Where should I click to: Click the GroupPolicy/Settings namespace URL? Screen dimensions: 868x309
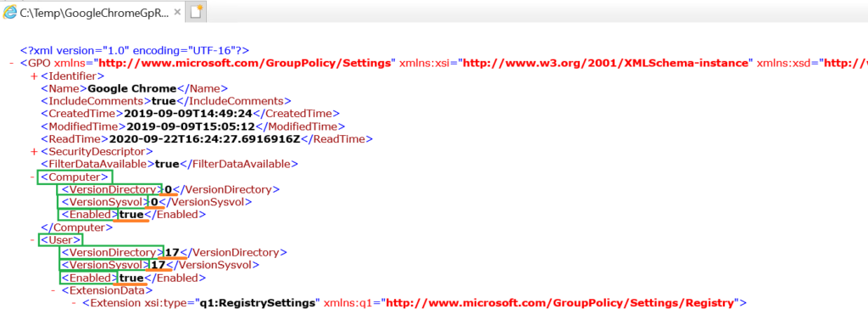click(246, 63)
